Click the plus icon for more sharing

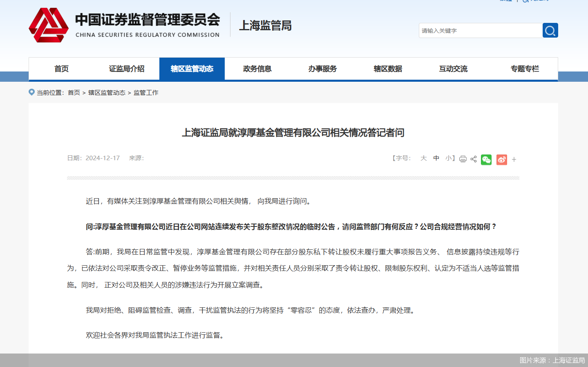[x=514, y=159]
